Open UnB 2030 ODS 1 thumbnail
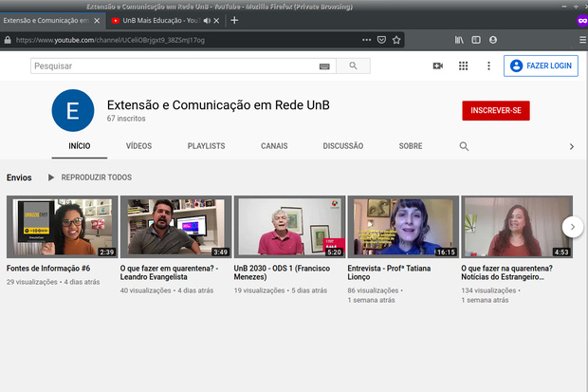The height and width of the screenshot is (392, 588). click(x=289, y=227)
